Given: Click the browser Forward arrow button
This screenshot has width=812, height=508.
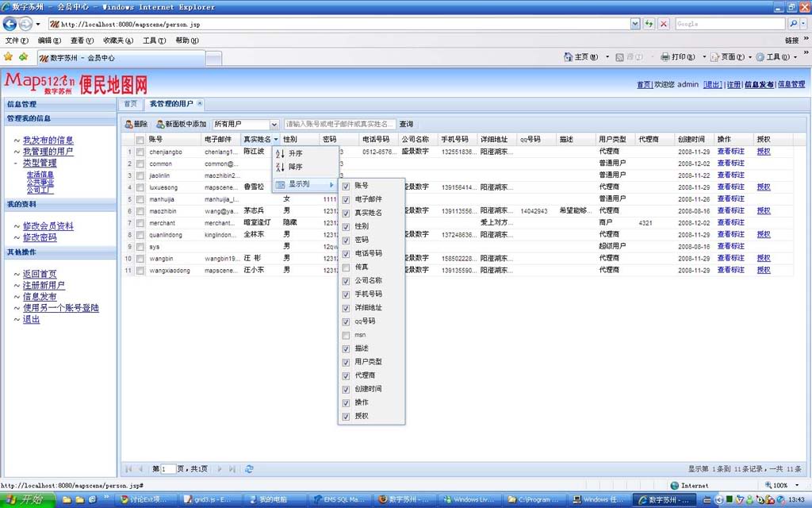Looking at the screenshot, I should (25, 24).
